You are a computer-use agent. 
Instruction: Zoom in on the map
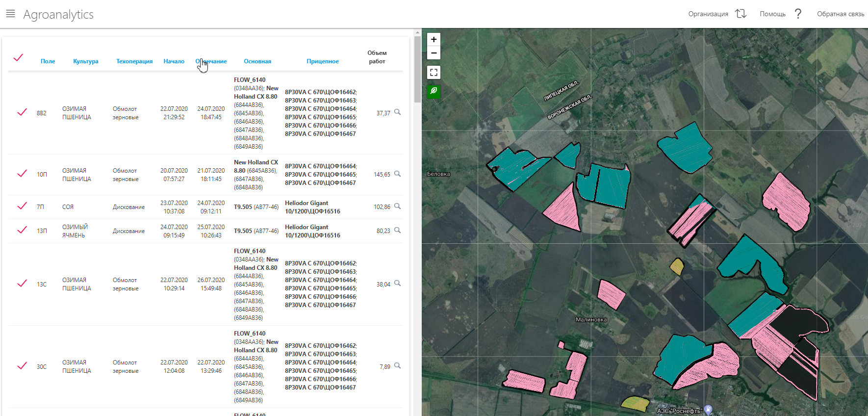(x=434, y=40)
